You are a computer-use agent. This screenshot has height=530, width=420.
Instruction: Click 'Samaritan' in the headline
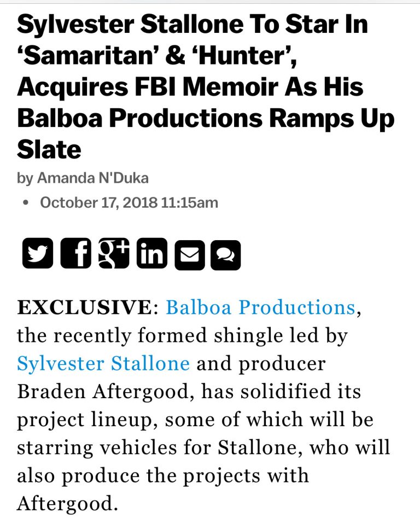[88, 56]
